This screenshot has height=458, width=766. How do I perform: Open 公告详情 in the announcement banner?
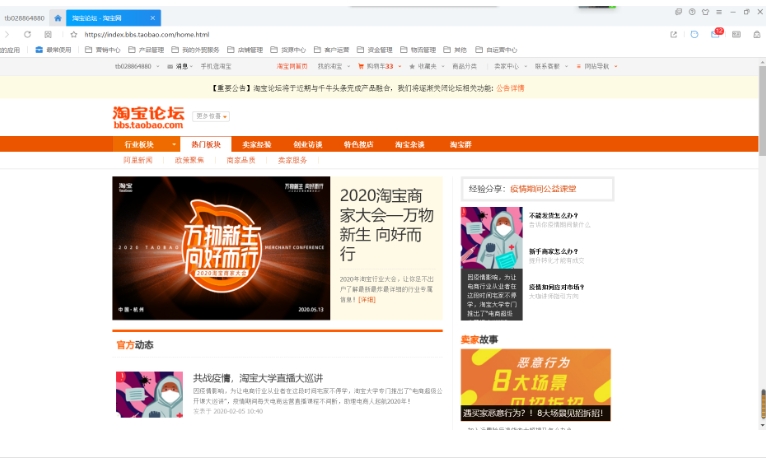click(x=511, y=88)
